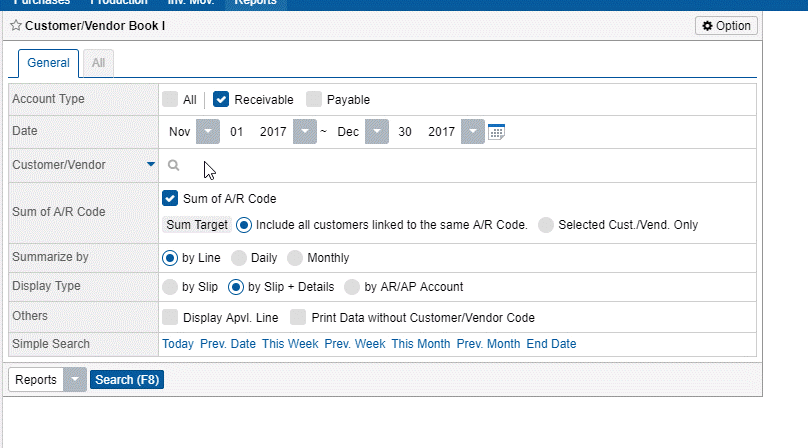Click the Today quick search link
The height and width of the screenshot is (448, 808).
pyautogui.click(x=178, y=344)
